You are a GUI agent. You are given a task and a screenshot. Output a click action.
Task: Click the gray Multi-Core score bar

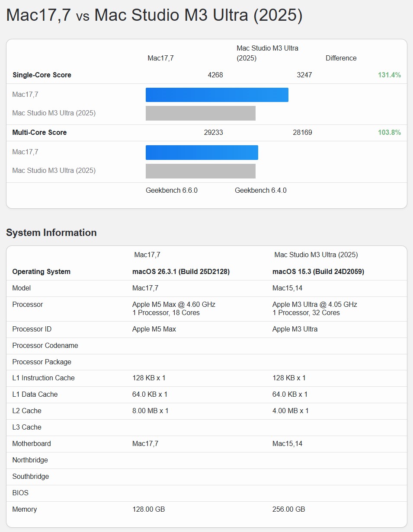200,171
